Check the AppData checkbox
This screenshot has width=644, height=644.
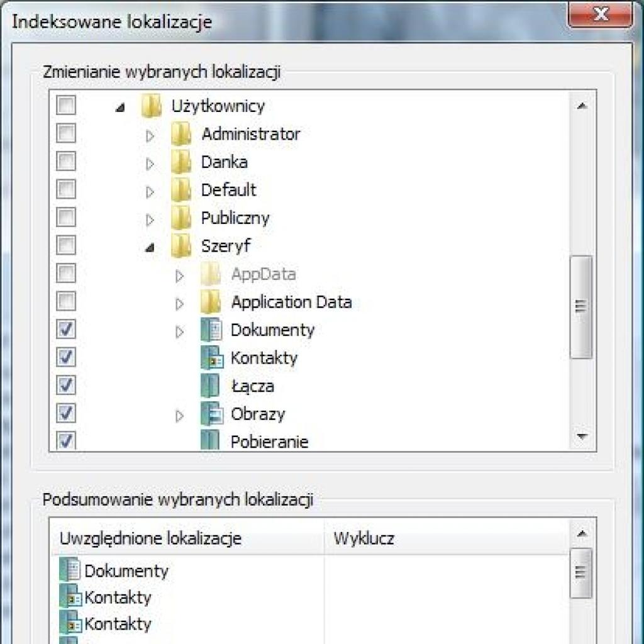click(66, 273)
